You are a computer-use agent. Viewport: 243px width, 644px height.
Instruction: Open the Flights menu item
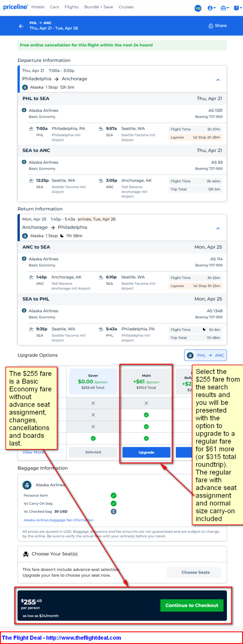point(71,7)
